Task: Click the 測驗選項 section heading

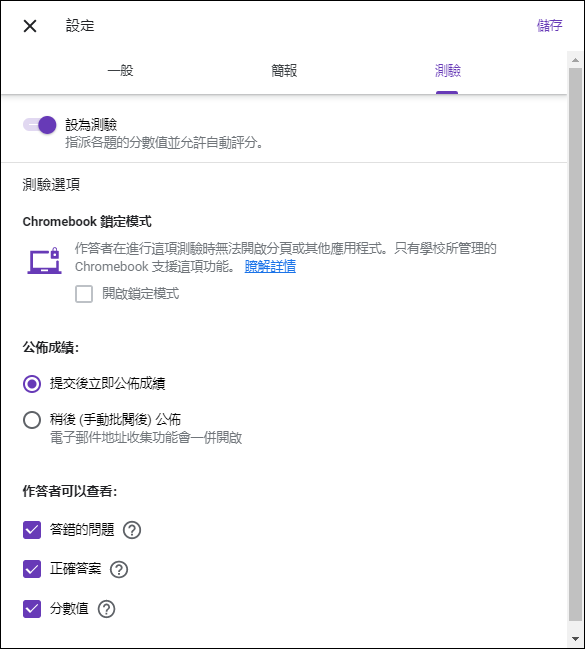Action: (x=51, y=185)
